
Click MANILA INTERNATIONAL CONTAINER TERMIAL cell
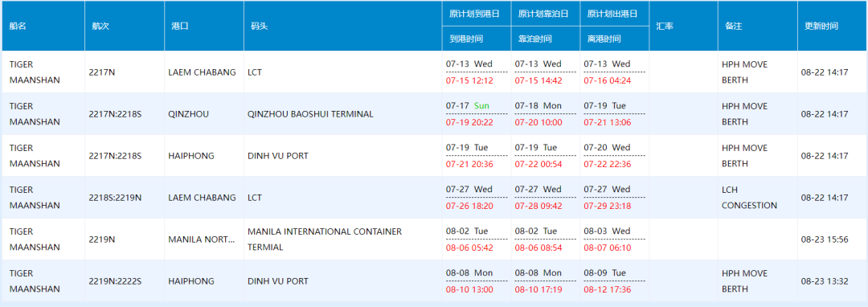[x=325, y=239]
